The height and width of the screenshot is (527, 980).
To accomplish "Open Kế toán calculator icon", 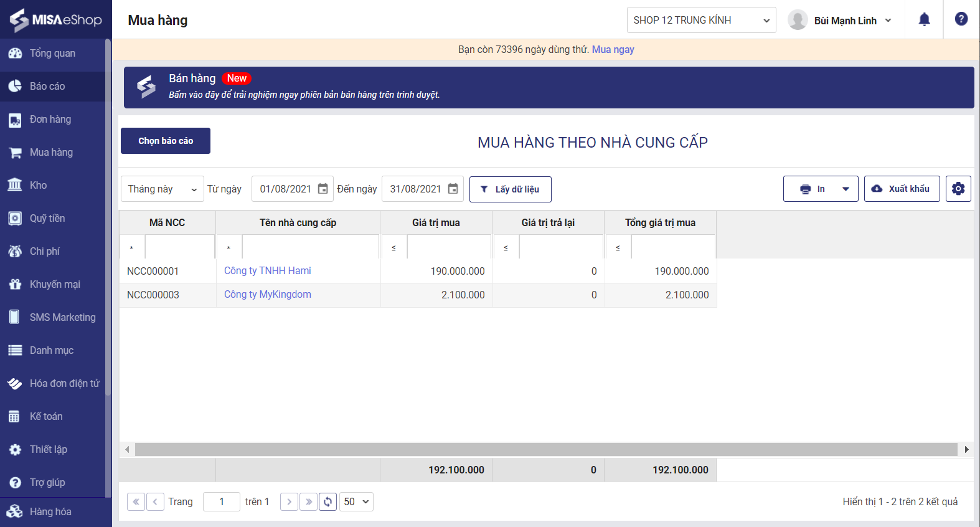I will 15,417.
